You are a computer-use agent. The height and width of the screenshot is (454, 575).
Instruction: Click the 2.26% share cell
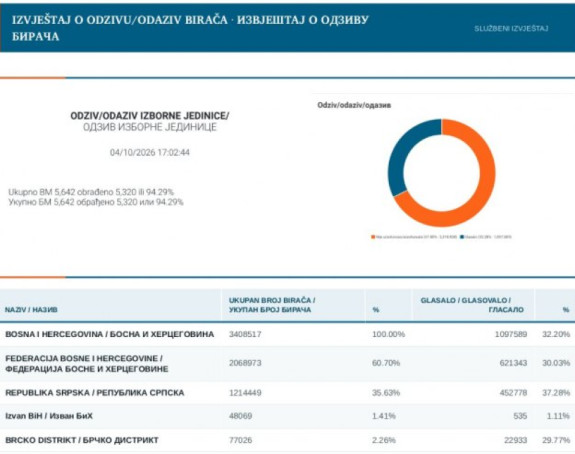click(x=384, y=440)
